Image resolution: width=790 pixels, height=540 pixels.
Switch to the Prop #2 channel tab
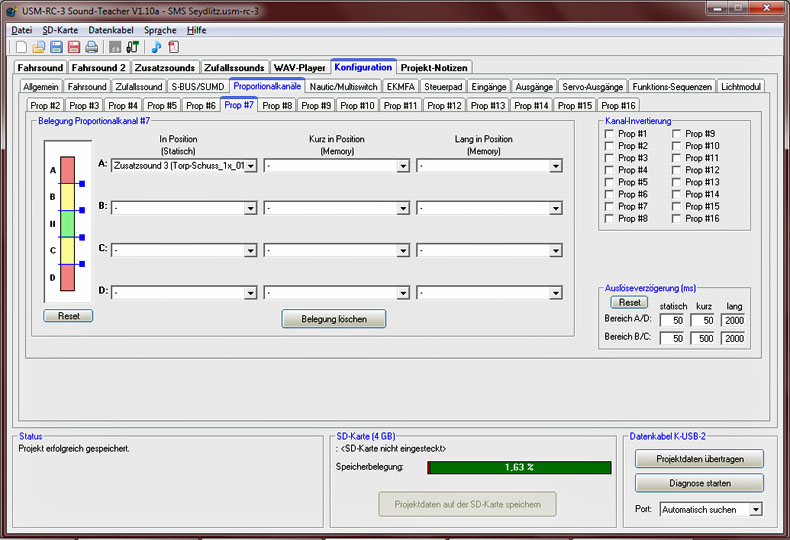[x=45, y=105]
